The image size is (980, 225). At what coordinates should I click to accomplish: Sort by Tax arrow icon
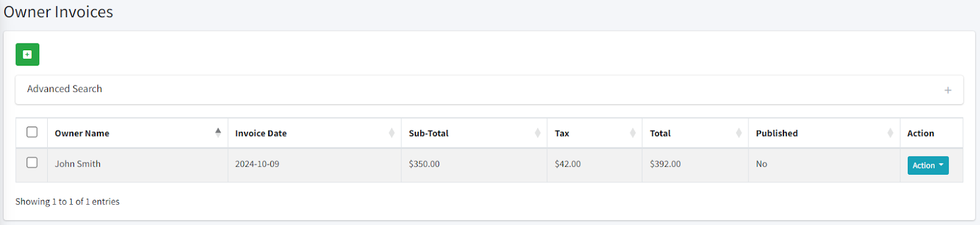tap(633, 133)
